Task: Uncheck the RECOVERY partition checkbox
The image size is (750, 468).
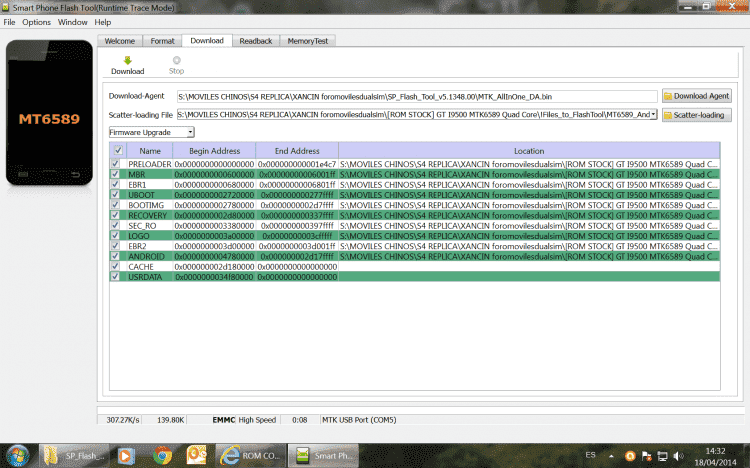Action: [x=115, y=215]
